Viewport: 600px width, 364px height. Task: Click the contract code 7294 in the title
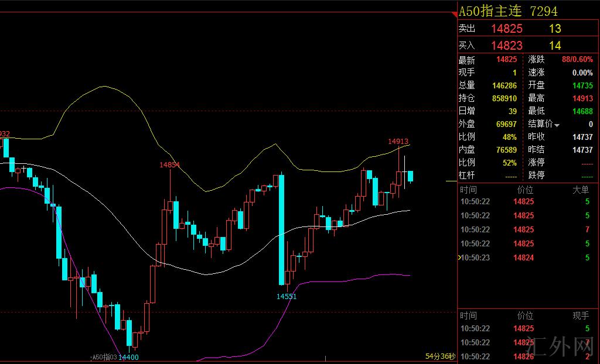(544, 11)
